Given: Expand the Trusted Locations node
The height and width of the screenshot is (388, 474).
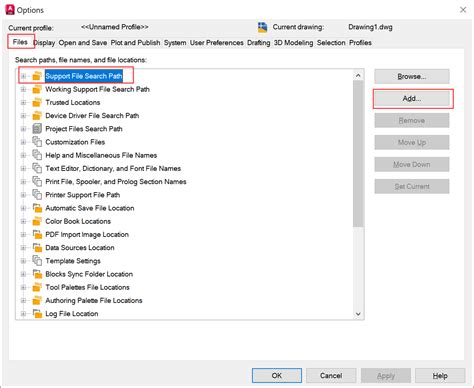Looking at the screenshot, I should click(23, 103).
